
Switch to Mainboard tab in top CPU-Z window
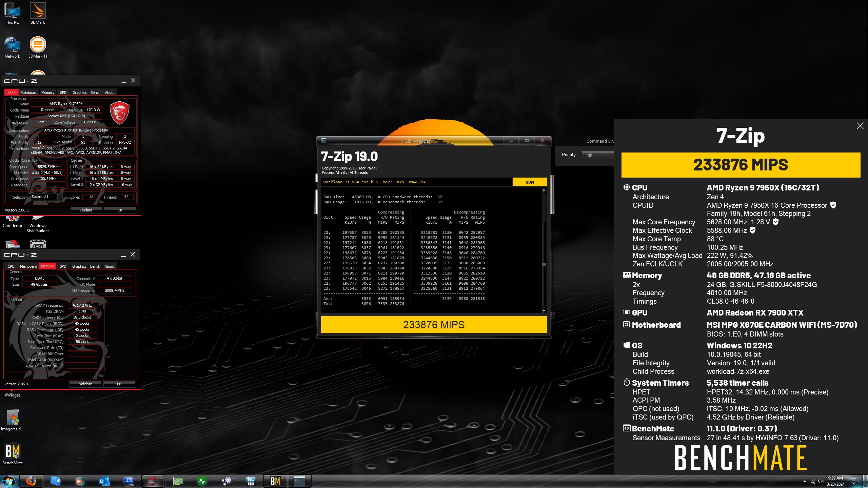[x=29, y=93]
